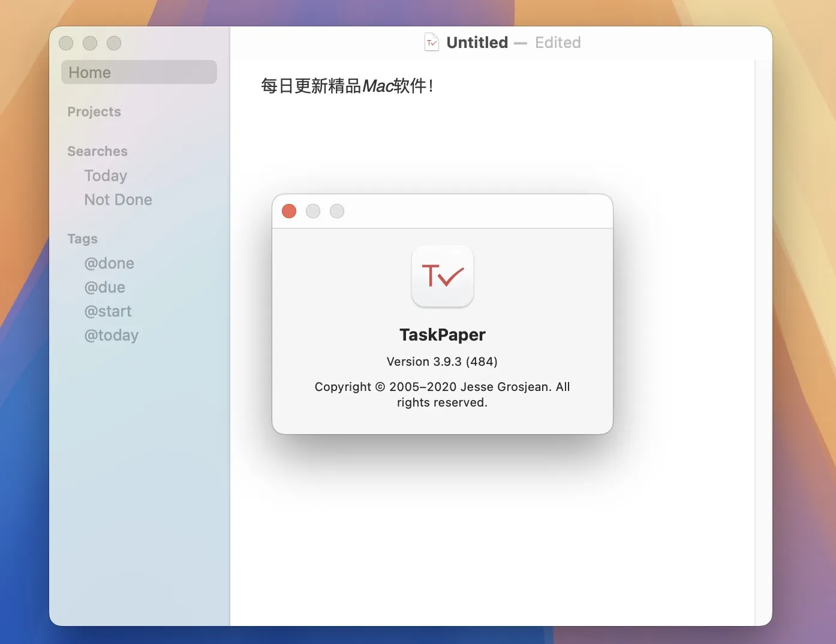Click the Tags sidebar heading
The image size is (836, 644).
click(82, 239)
